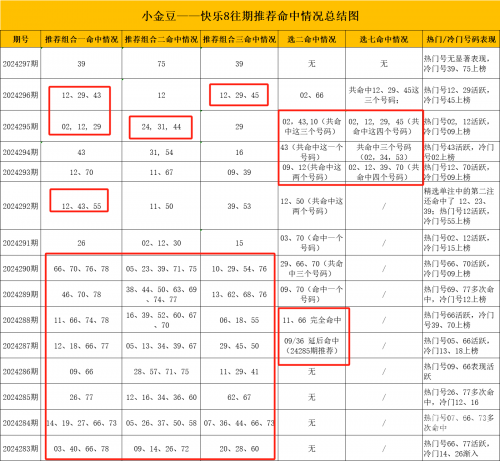Select the 选二命中情况 header cell
This screenshot has width=500, height=461.
[312, 39]
